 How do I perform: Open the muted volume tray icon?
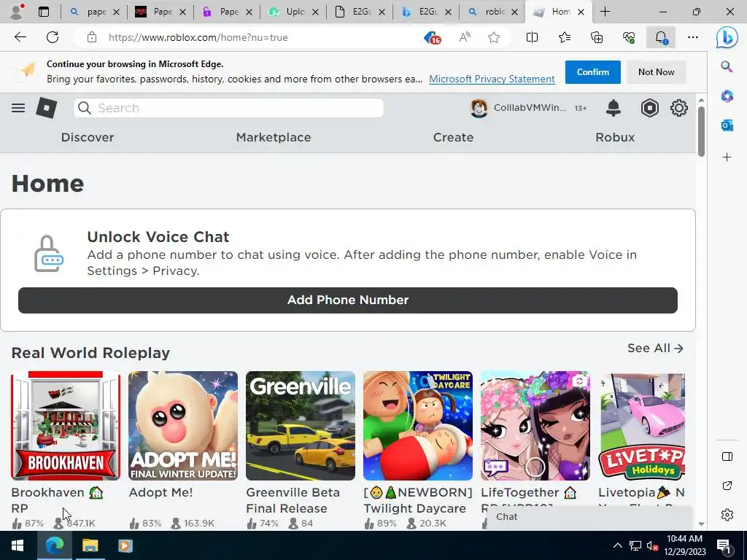(652, 545)
